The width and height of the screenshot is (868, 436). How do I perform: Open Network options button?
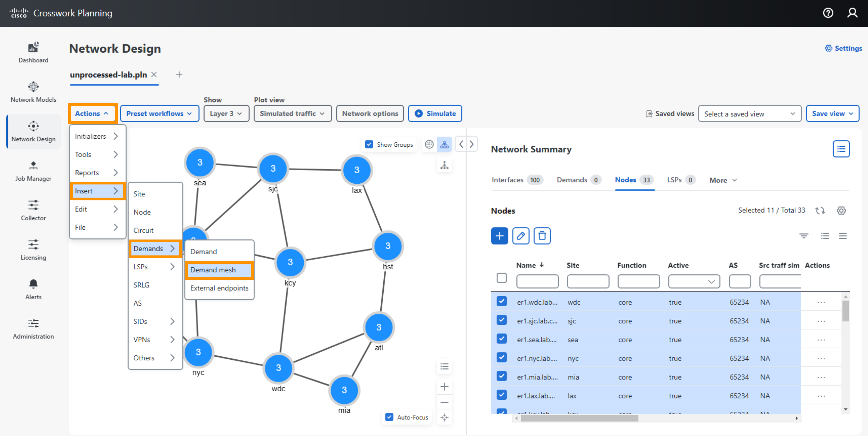click(370, 113)
